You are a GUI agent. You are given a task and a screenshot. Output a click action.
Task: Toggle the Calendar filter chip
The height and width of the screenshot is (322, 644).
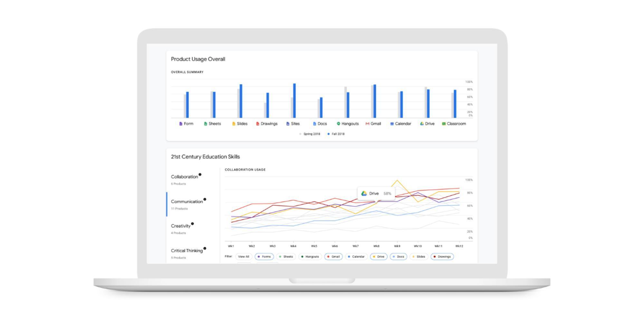coord(356,257)
